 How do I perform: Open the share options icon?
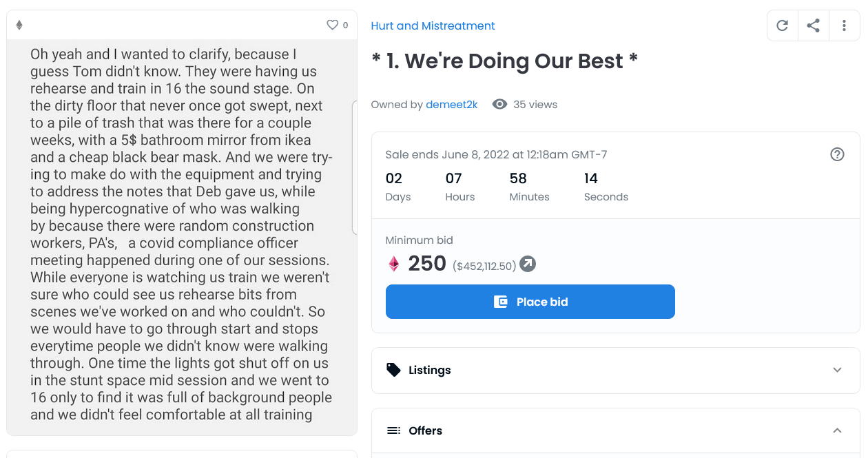813,25
